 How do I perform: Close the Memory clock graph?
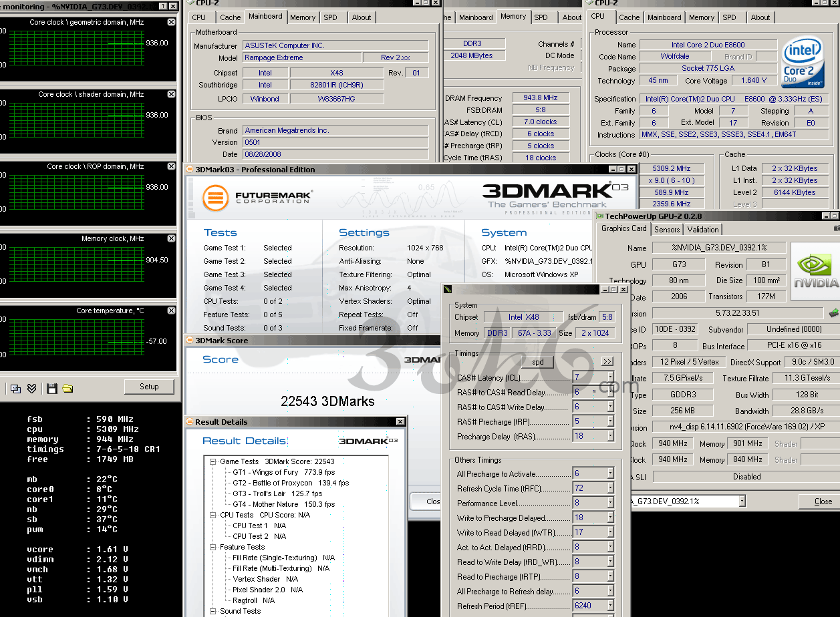click(172, 238)
